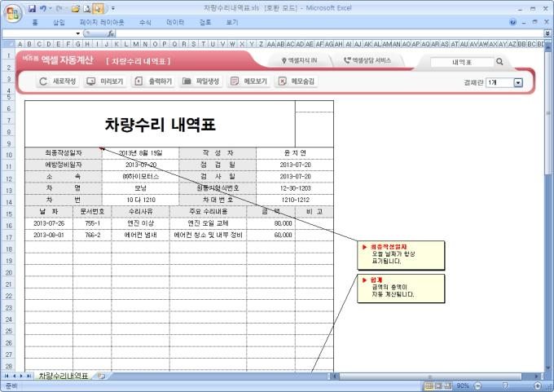554x392 pixels.
Task: Switch to Page Break Preview icon
Action: point(447,385)
